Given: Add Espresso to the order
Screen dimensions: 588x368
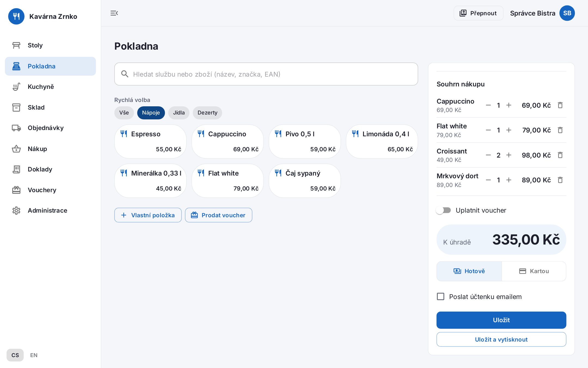Looking at the screenshot, I should [x=150, y=141].
